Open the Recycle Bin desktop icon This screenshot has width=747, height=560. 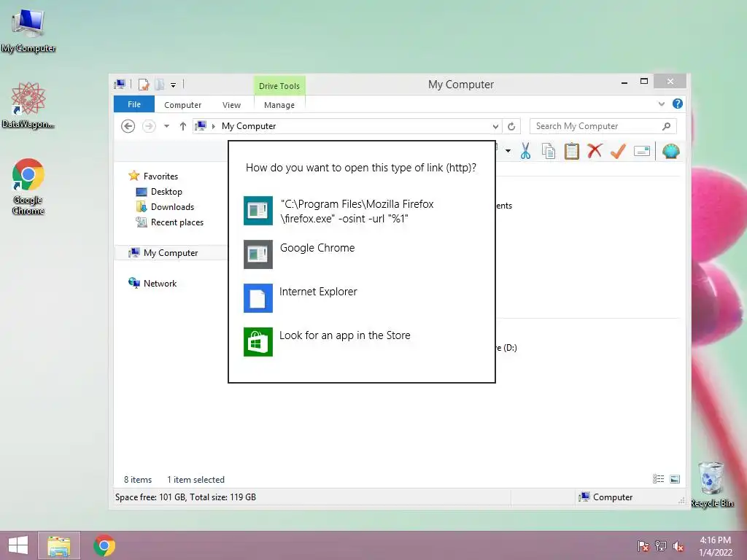711,484
